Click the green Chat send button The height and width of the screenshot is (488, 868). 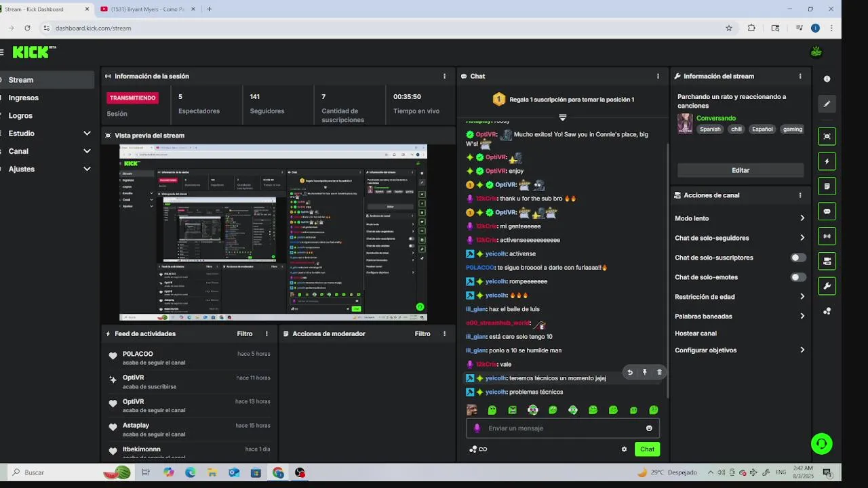click(648, 449)
